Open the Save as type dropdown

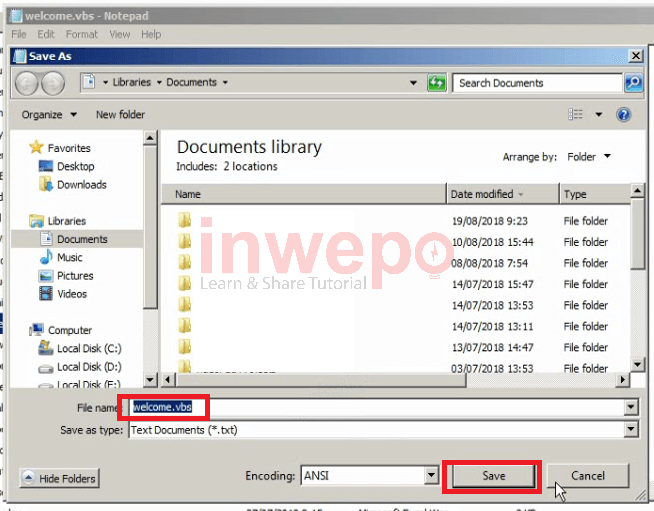coord(631,429)
